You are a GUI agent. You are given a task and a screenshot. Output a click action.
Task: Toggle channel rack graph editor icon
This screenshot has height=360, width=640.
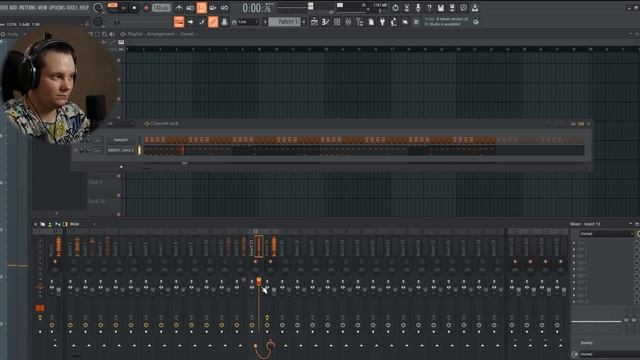point(573,123)
